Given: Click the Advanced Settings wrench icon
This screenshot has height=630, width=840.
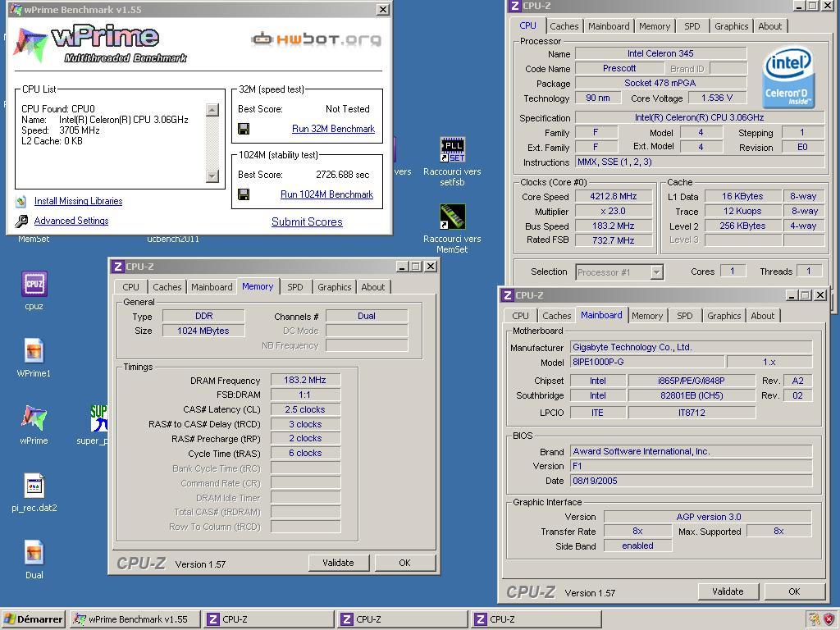Looking at the screenshot, I should pyautogui.click(x=21, y=221).
